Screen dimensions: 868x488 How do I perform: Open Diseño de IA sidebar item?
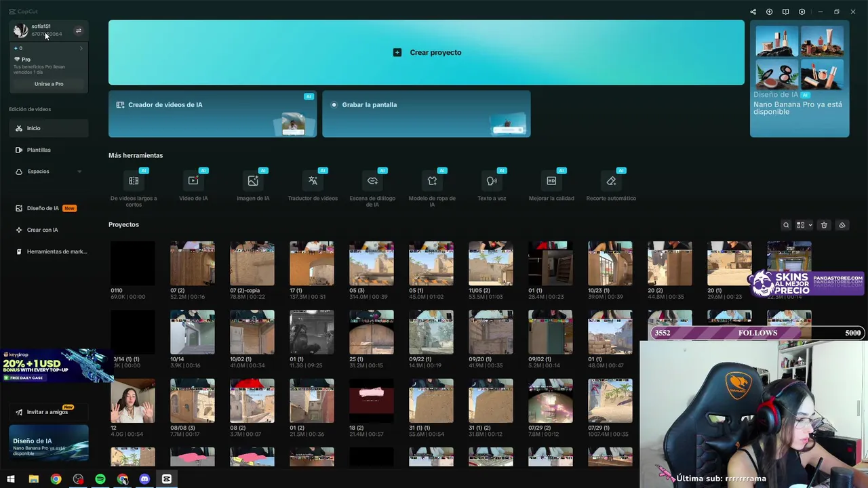49,208
